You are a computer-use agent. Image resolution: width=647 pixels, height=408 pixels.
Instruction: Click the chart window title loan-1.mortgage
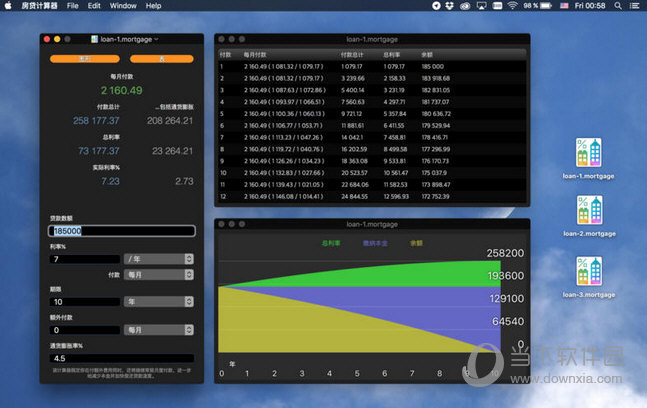tap(372, 224)
